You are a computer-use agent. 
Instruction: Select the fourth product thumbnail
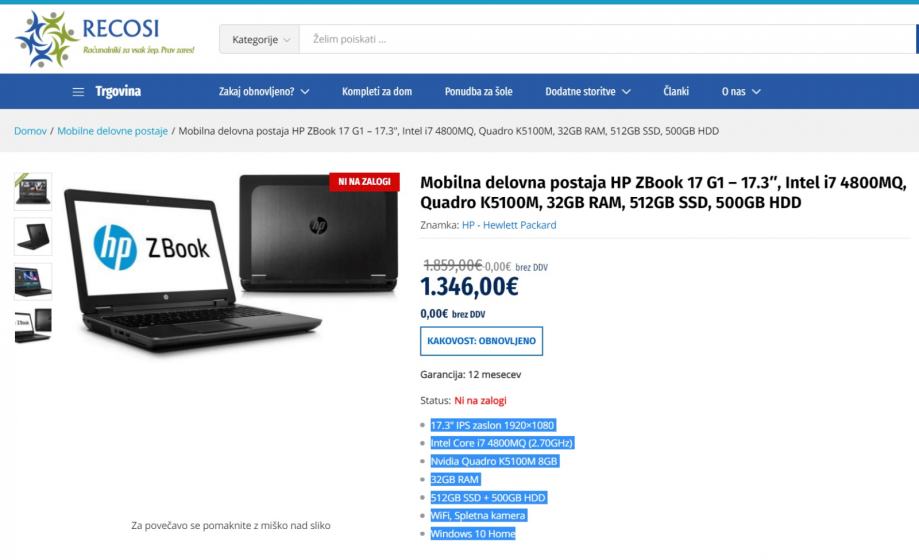(33, 326)
